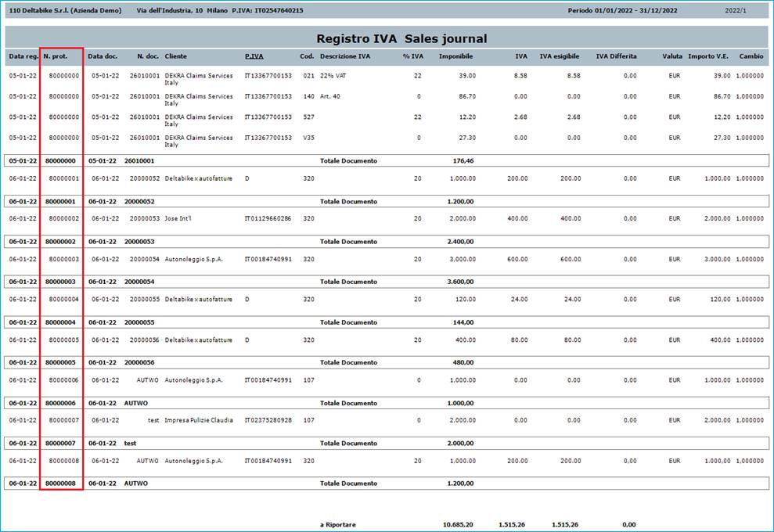Click the Art. 40 description cell
This screenshot has height=532, width=774.
[330, 96]
